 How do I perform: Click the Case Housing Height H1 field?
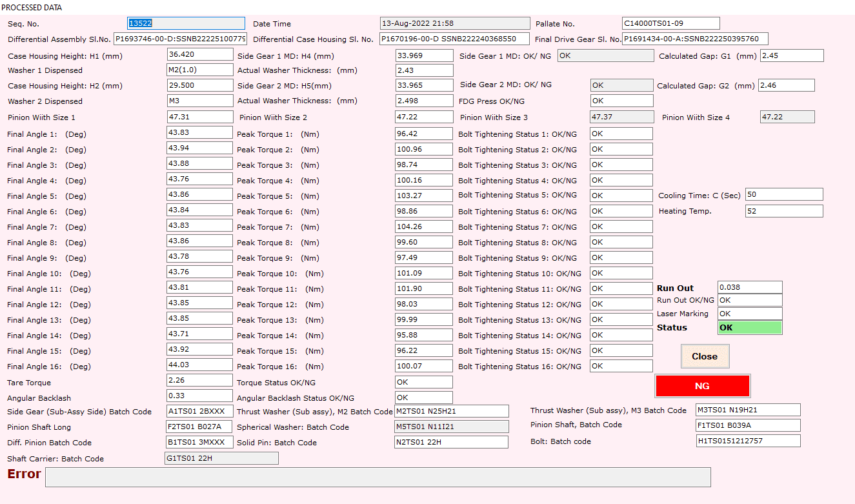click(x=200, y=55)
